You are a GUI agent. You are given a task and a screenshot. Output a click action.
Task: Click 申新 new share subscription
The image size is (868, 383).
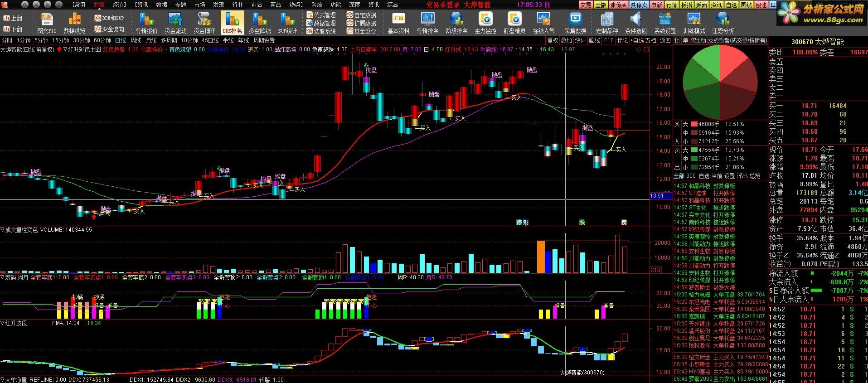click(x=657, y=5)
